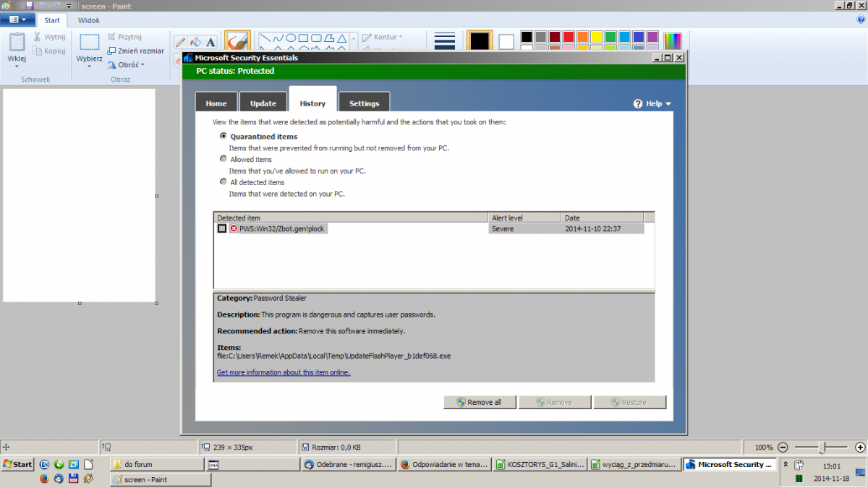The height and width of the screenshot is (488, 868).
Task: Open the Obróć rotate dropdown
Action: (x=127, y=64)
